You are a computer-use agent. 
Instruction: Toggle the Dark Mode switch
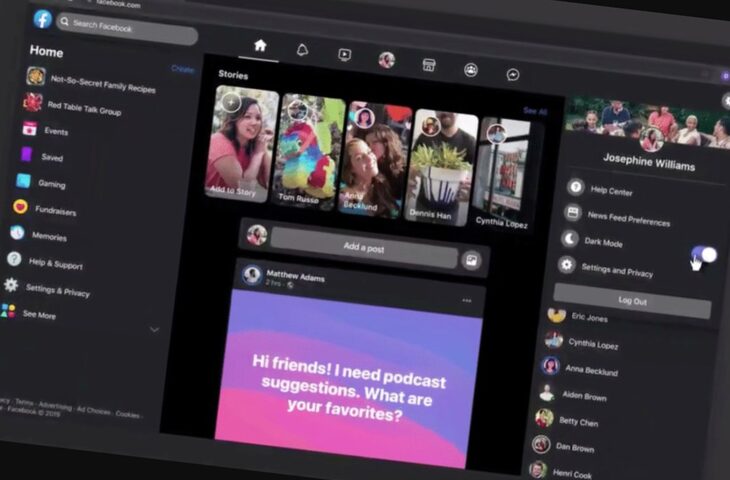click(x=704, y=255)
